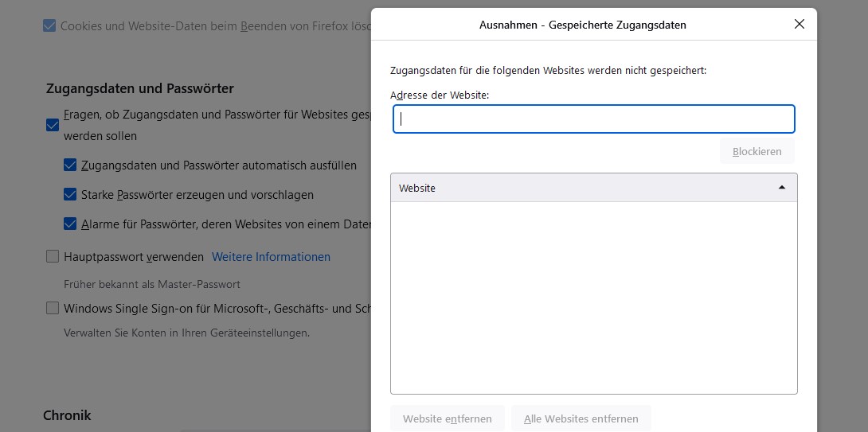Disable Zugangsdaten und Passwörter automatisch ausfüllen

[x=70, y=165]
